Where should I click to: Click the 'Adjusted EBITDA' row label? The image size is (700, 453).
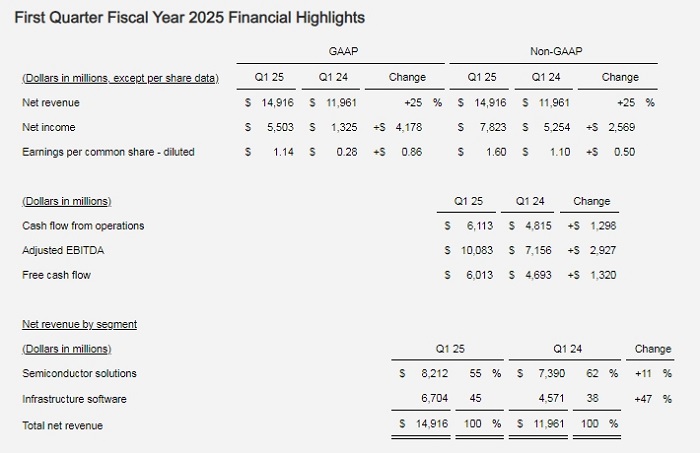point(62,250)
